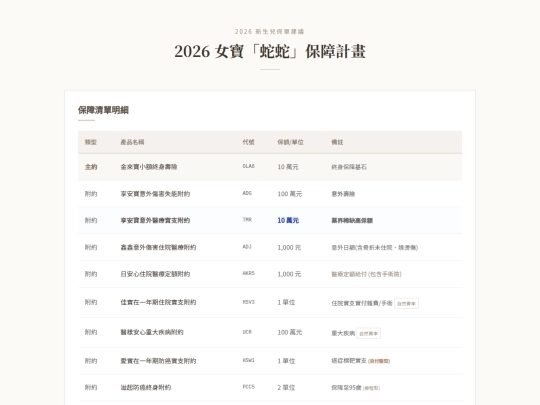Click 1 單位 in the HSV3 row
Image resolution: width=540 pixels, height=405 pixels.
(286, 302)
